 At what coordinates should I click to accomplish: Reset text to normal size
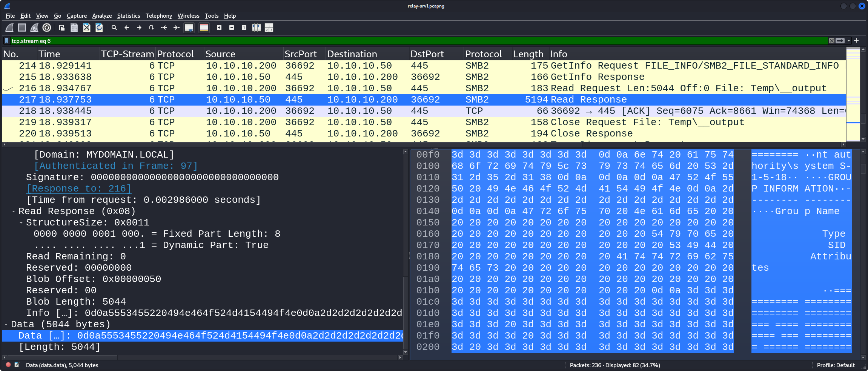click(244, 28)
